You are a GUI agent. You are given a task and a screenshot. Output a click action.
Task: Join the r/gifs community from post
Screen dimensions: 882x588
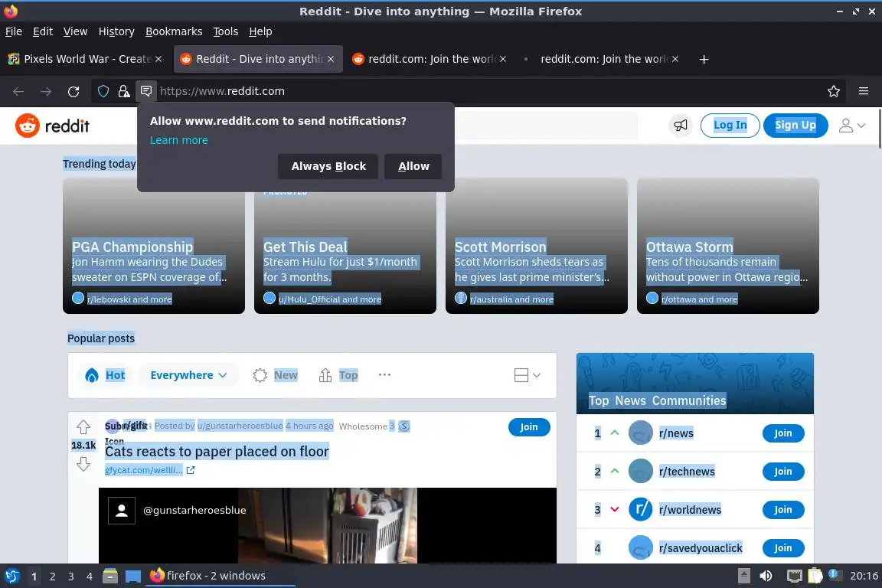(529, 427)
